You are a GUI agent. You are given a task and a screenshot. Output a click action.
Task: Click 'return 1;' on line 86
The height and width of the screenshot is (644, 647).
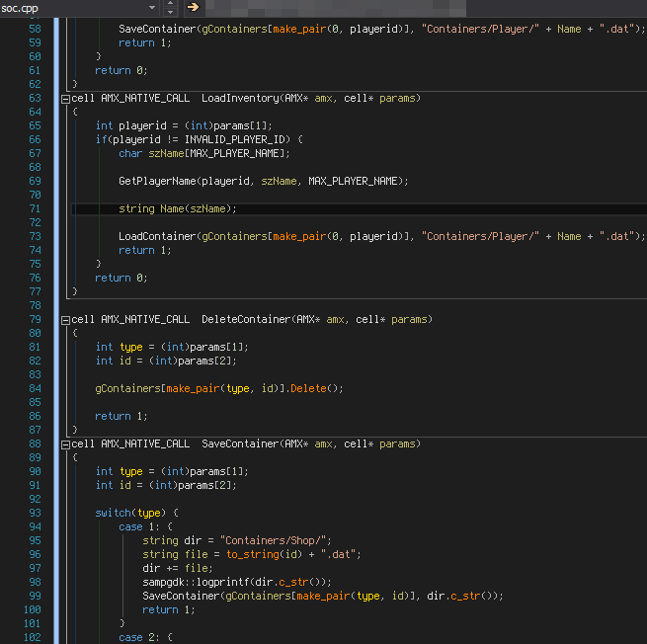click(121, 416)
